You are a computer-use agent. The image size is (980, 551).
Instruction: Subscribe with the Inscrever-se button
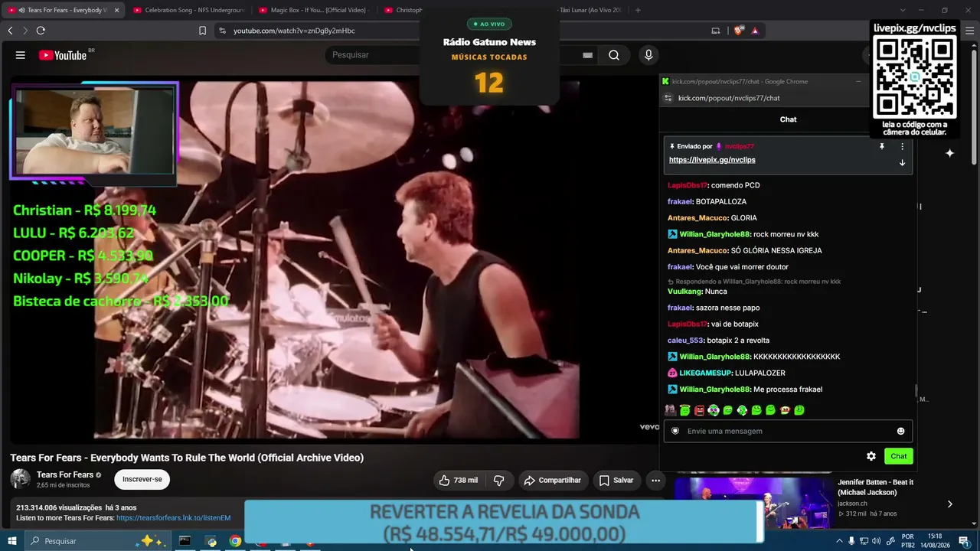(142, 480)
